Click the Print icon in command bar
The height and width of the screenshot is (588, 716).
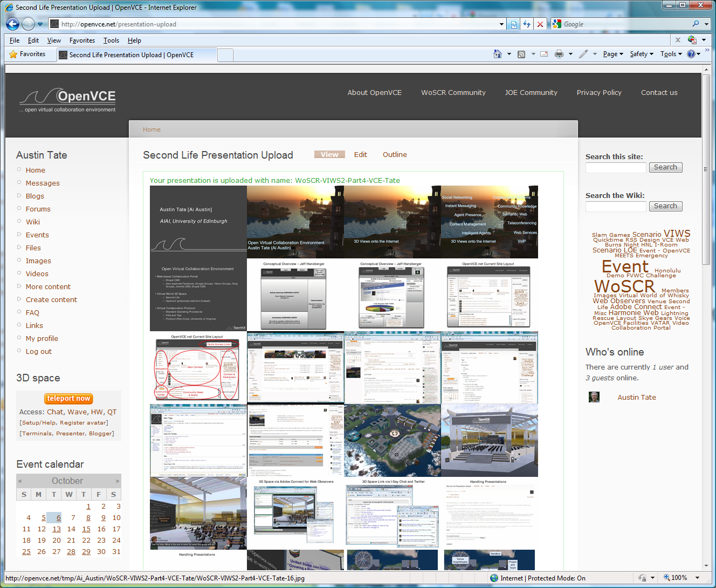tap(559, 54)
